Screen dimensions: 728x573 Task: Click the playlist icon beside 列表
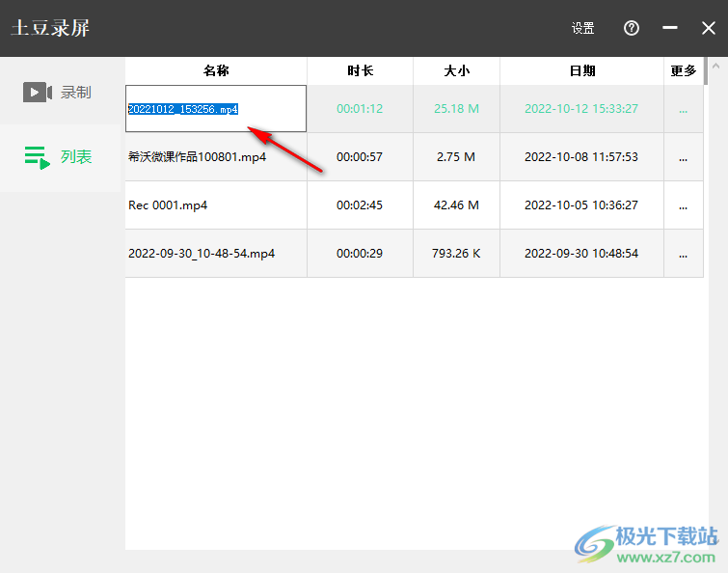pos(38,157)
